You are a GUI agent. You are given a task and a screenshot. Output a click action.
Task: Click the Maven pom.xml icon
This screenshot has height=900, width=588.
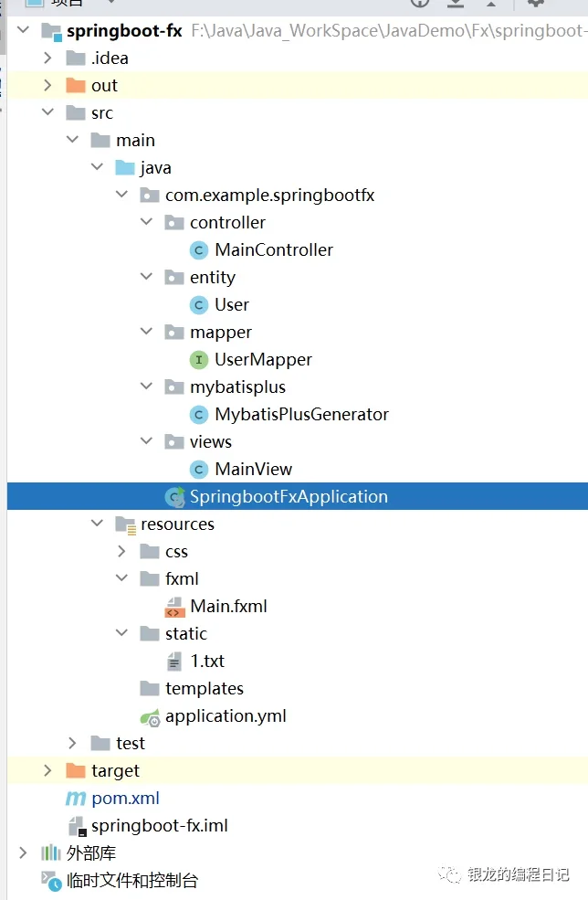[76, 799]
